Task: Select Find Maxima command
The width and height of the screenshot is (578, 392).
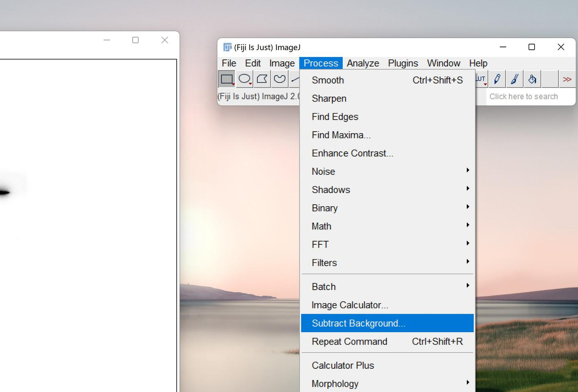Action: 341,135
